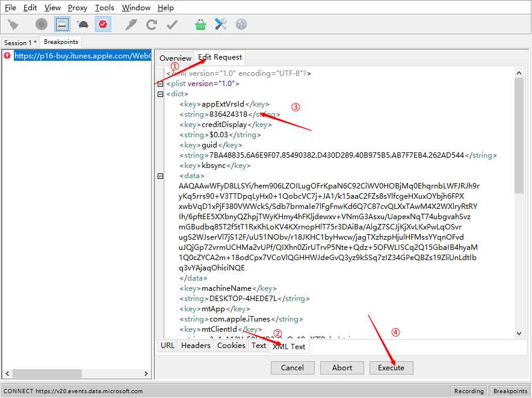Open the Window menu
532x398 pixels.
[x=136, y=7]
